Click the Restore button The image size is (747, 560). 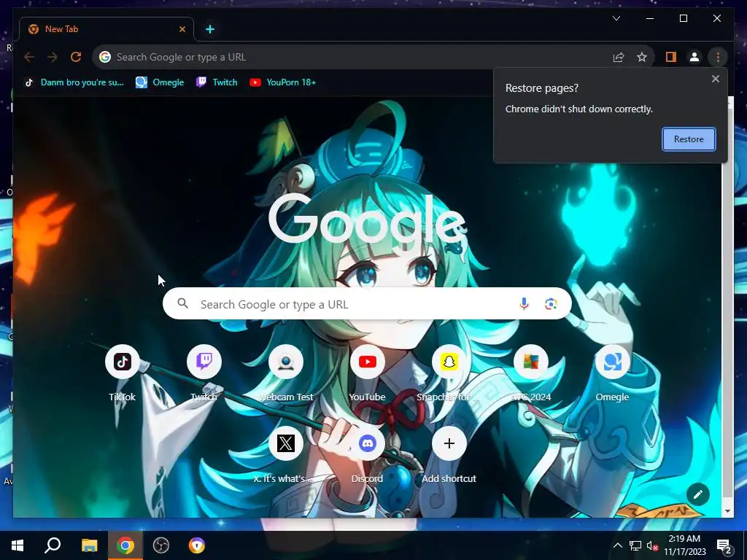689,139
